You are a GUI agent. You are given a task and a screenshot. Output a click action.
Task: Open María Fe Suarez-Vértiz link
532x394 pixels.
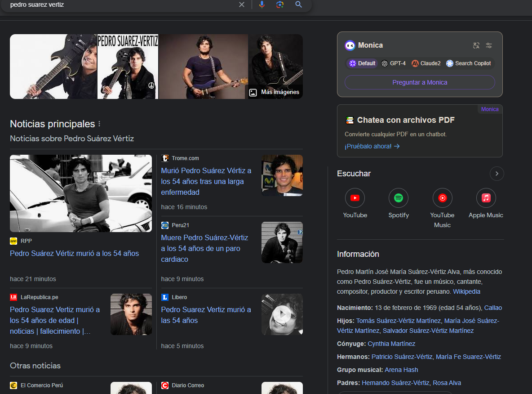pyautogui.click(x=468, y=357)
